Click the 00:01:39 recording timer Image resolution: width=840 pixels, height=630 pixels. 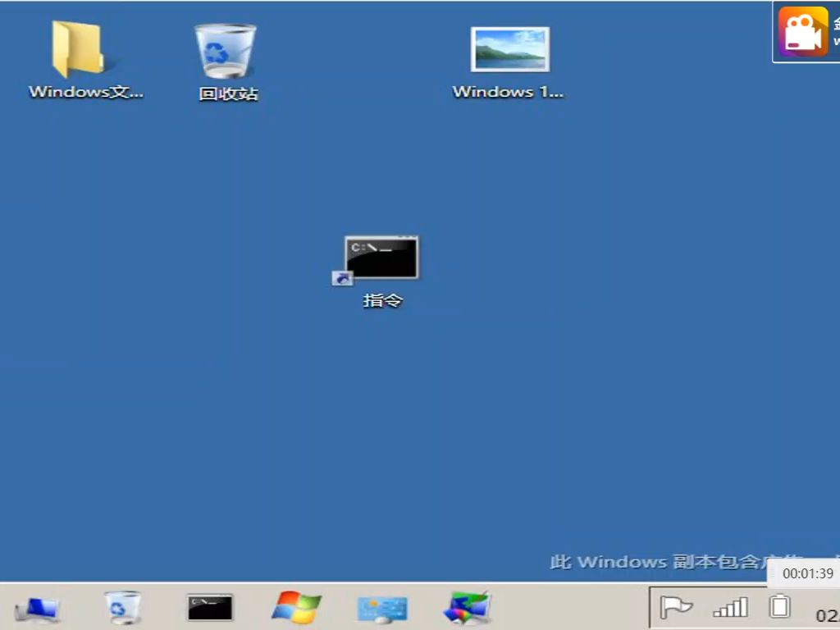(x=807, y=573)
